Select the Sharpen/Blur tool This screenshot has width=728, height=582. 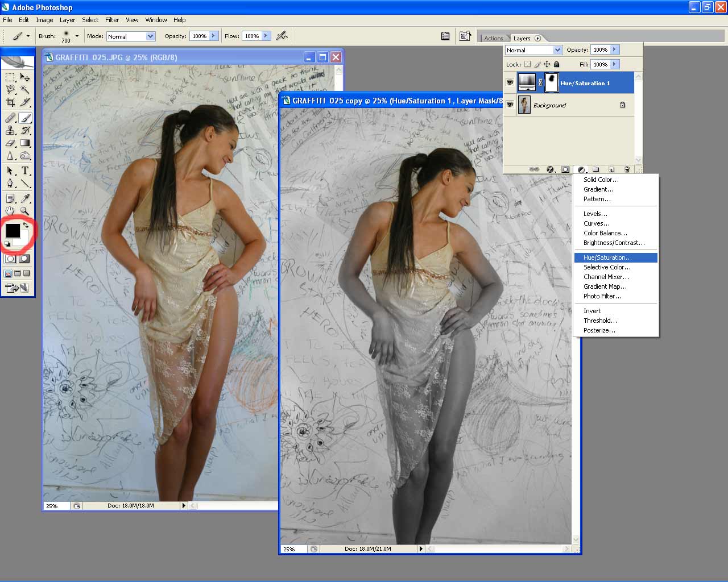[10, 156]
